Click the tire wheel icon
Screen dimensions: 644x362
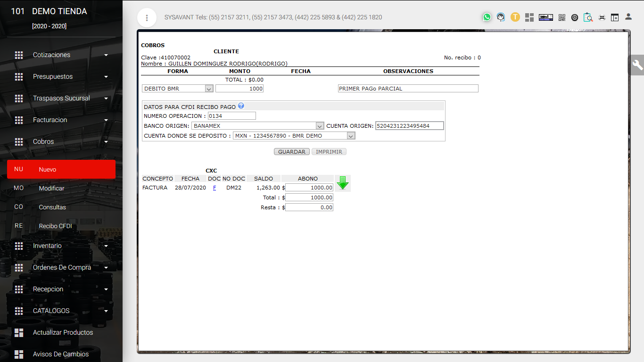(575, 17)
